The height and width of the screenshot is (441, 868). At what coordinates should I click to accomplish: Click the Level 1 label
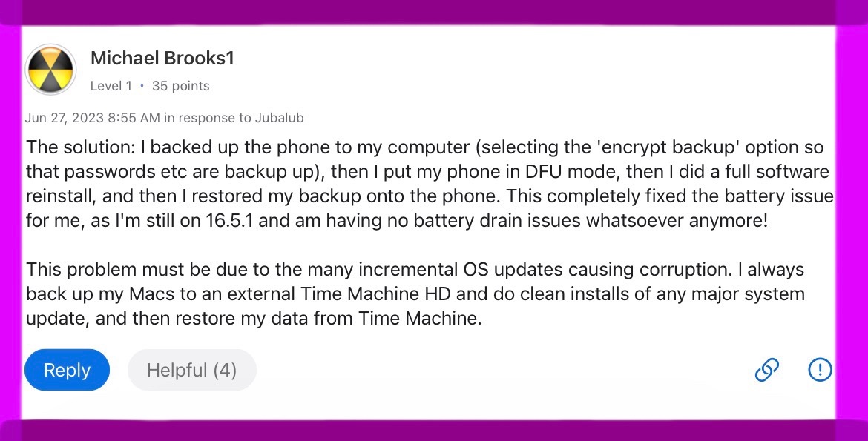pos(111,86)
